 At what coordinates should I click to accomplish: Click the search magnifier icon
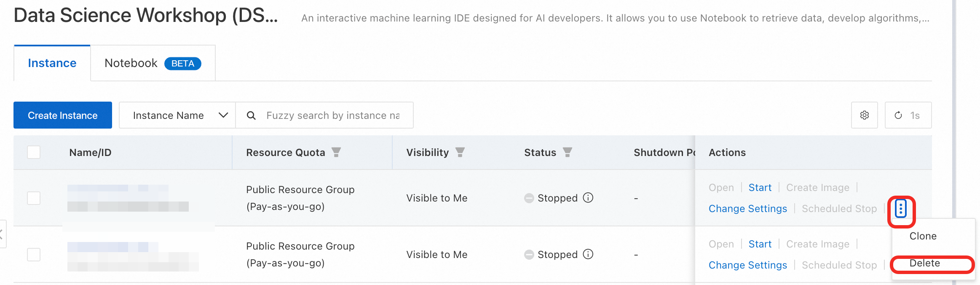[251, 115]
